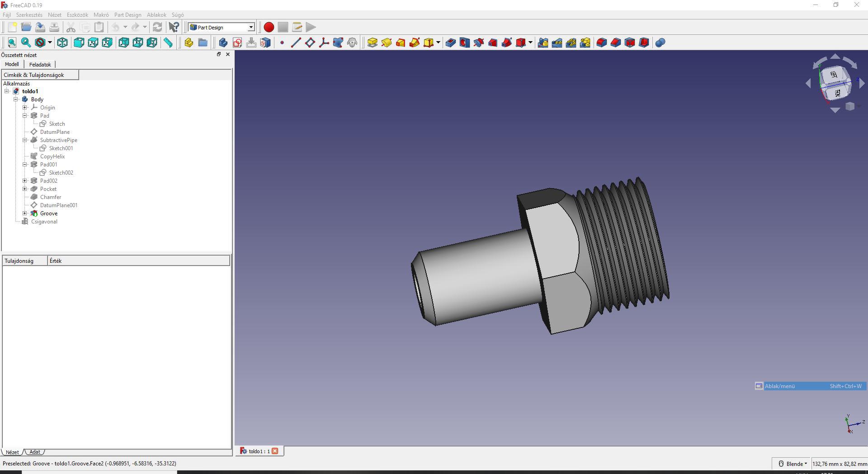This screenshot has width=868, height=474.
Task: Switch to isometric view
Action: (x=62, y=43)
